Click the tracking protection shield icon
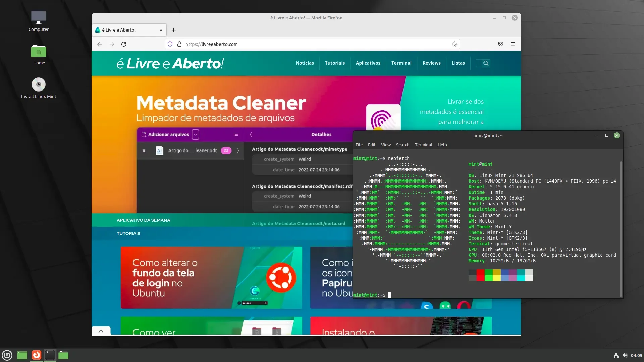This screenshot has width=644, height=362. point(170,44)
